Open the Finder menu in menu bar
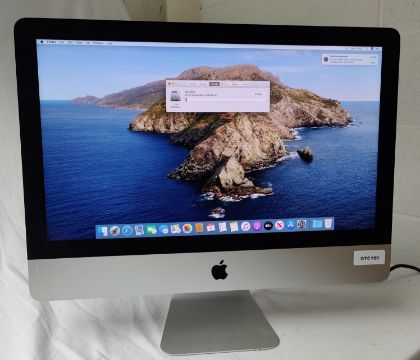The height and width of the screenshot is (360, 420). tap(51, 42)
